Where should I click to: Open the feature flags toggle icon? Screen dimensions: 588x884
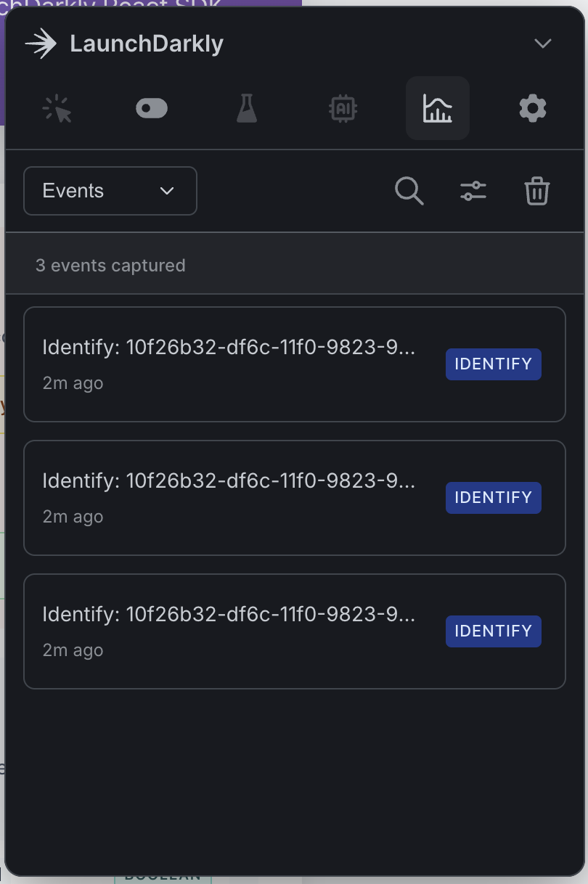tap(152, 108)
